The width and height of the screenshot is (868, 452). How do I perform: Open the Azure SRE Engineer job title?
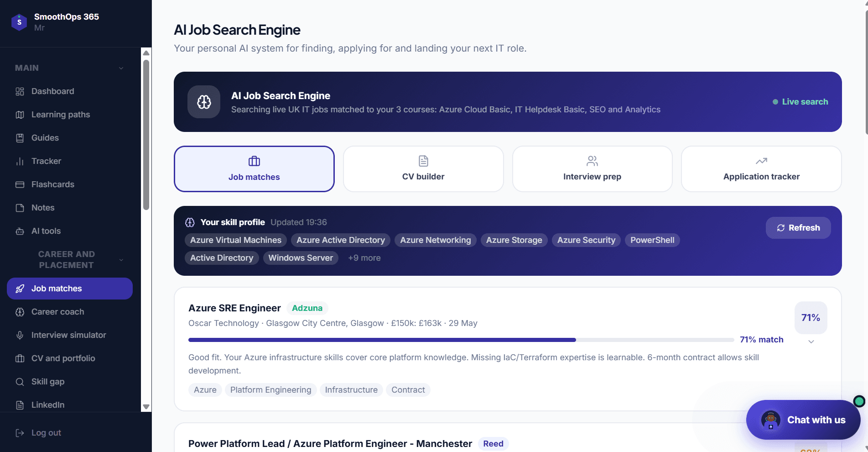[234, 308]
